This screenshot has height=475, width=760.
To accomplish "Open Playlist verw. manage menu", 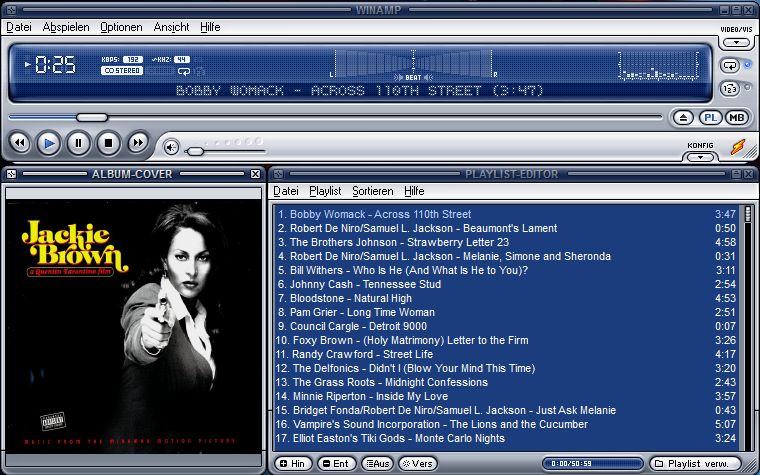I will coord(696,464).
